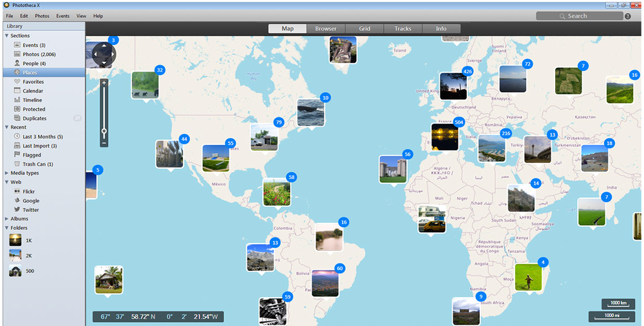This screenshot has width=644, height=326.
Task: Click the Flagged flag icon
Action: (17, 155)
